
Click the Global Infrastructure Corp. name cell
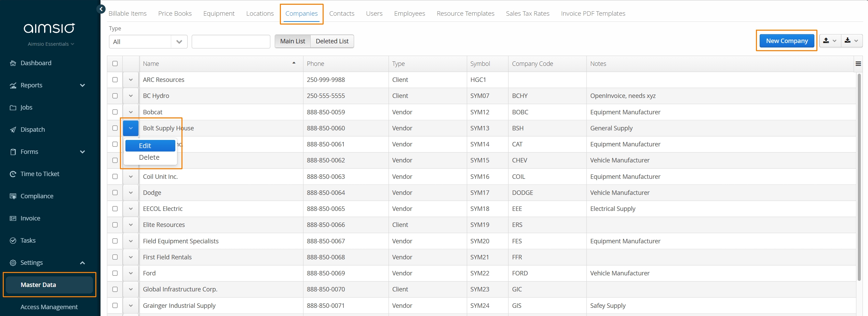(221, 289)
